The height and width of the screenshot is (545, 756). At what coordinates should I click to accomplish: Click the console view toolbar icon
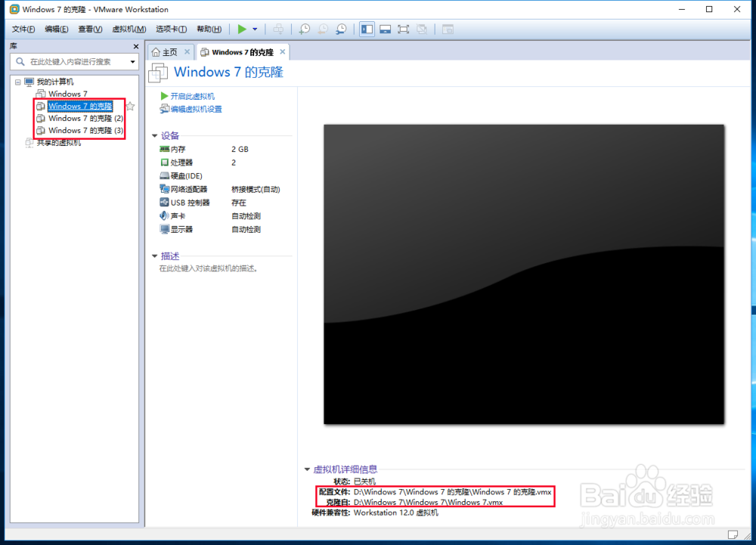tap(448, 29)
